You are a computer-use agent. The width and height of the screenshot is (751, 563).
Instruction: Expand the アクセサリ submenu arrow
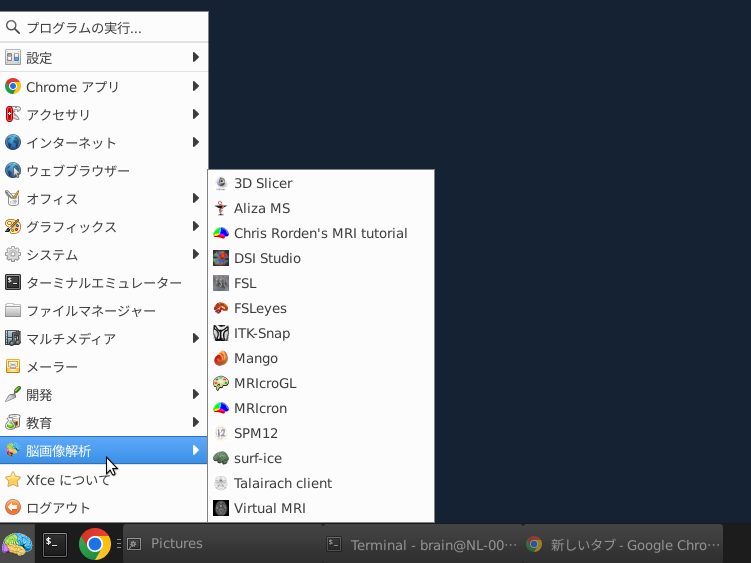(195, 114)
